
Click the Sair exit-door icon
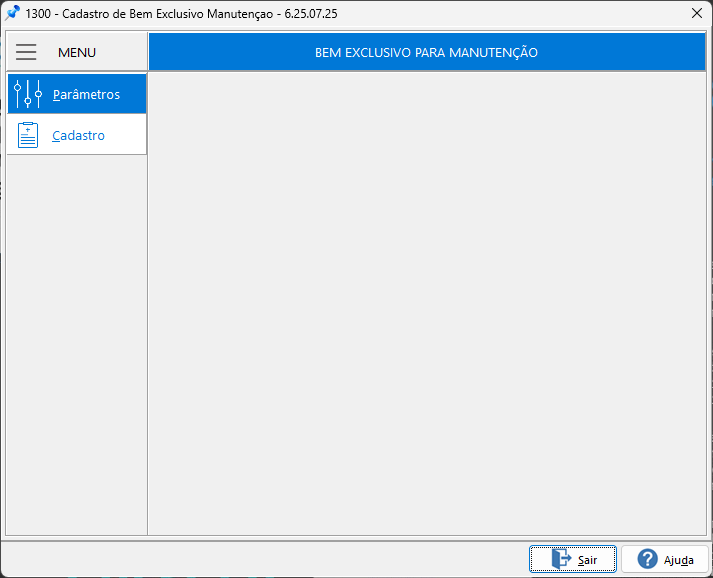(561, 559)
